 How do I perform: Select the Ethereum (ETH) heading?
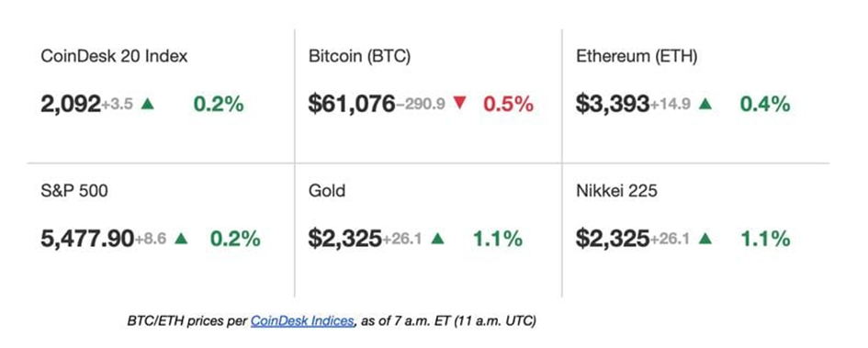click(x=636, y=57)
